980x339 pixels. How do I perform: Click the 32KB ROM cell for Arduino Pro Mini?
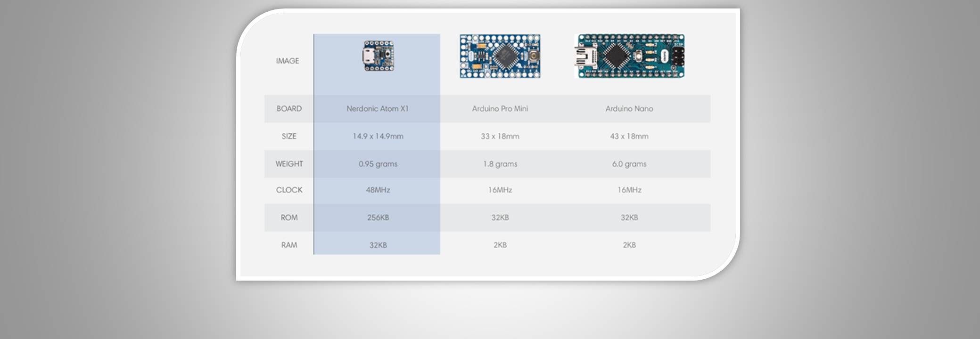[500, 218]
